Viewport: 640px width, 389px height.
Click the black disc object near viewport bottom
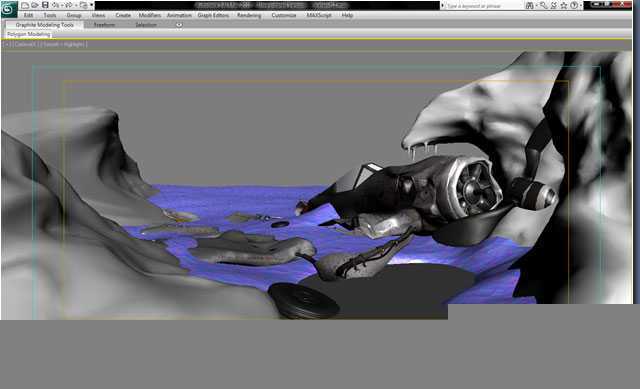click(x=304, y=301)
